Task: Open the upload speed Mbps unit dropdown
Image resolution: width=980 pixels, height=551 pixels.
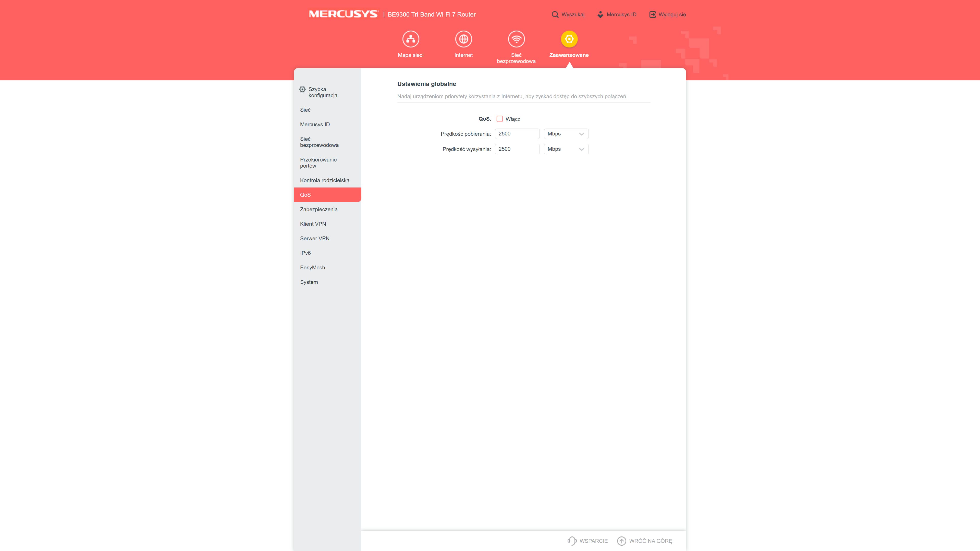Action: tap(566, 149)
